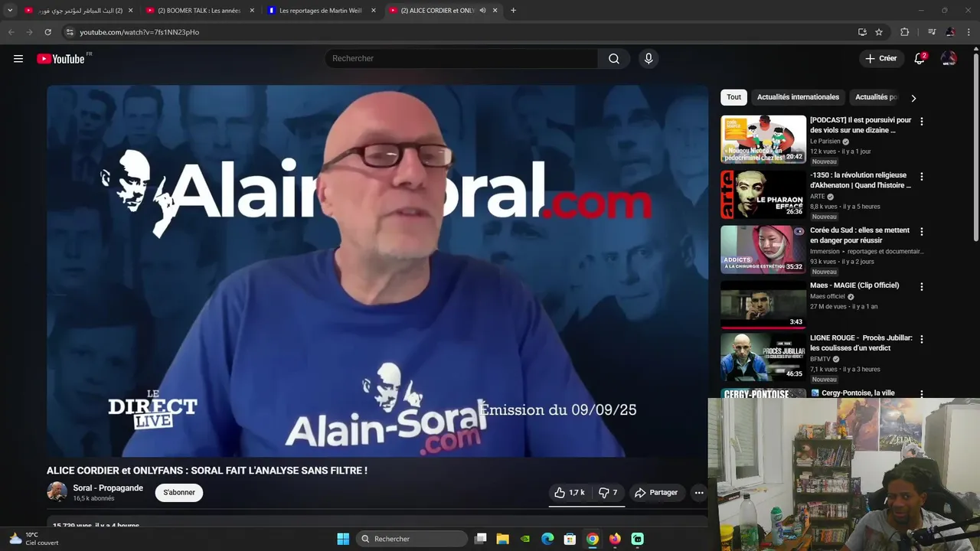Open the tab search dropdown
The image size is (980, 551).
pyautogui.click(x=10, y=11)
